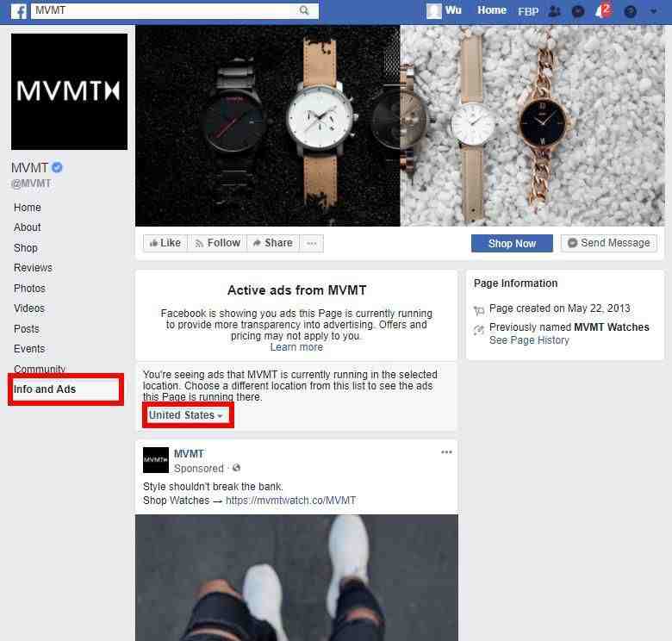
Task: Like the MVMT page
Action: pos(165,243)
